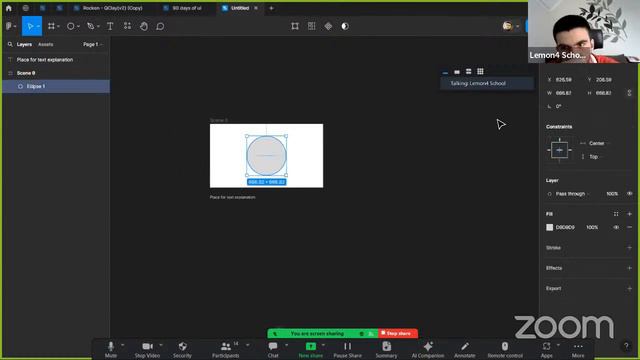640x360 pixels.
Task: Open the Resources tool
Action: [x=127, y=26]
